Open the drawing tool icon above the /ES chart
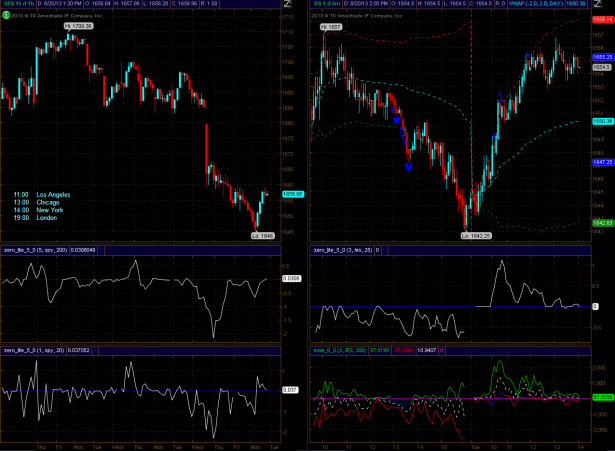615x451 pixels. pyautogui.click(x=597, y=4)
